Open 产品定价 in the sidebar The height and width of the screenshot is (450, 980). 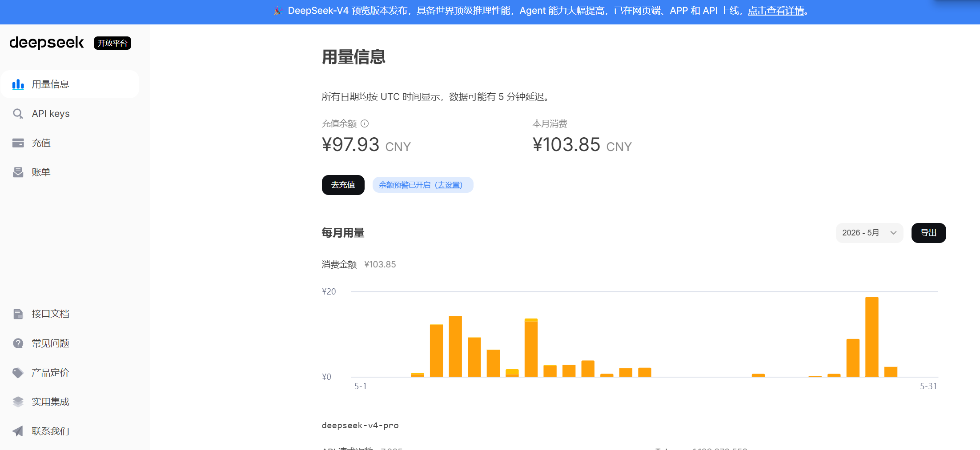pyautogui.click(x=70, y=373)
